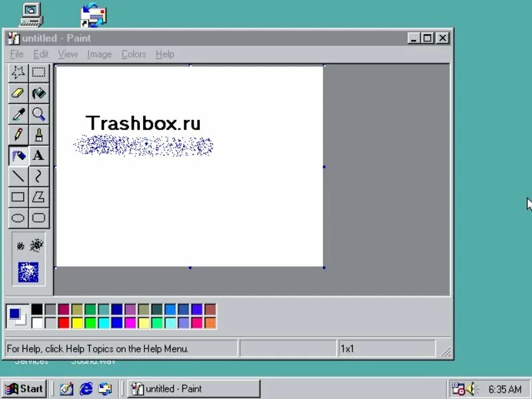Pick the magenta color swatch
The width and height of the screenshot is (532, 399).
[x=131, y=322]
